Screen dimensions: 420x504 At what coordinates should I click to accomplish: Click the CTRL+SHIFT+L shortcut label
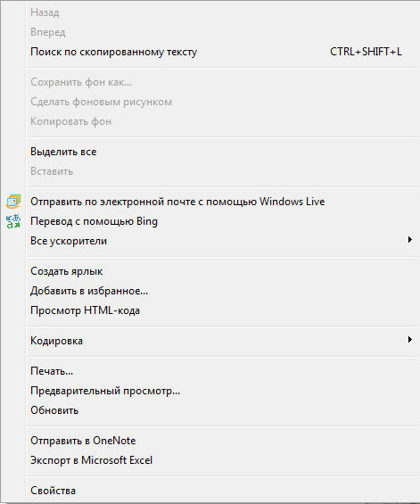click(x=366, y=52)
